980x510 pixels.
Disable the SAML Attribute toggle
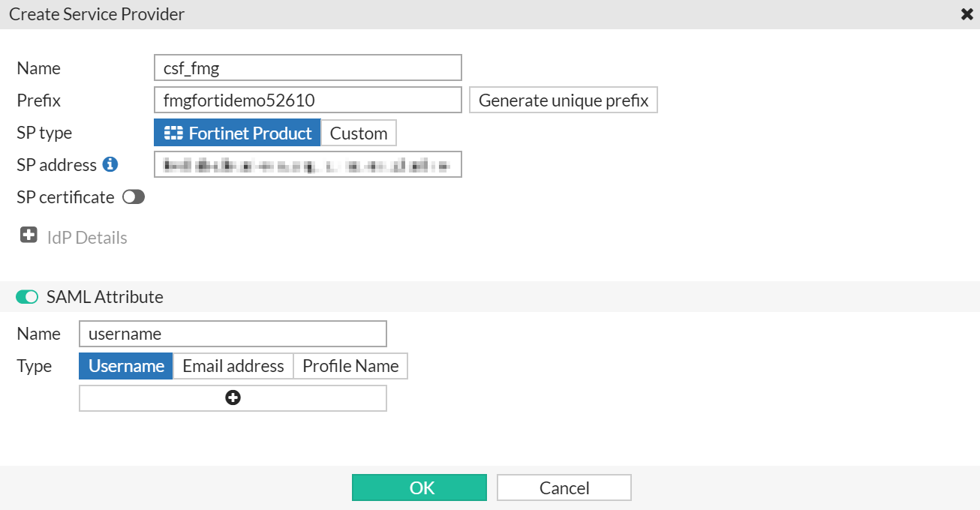click(x=27, y=297)
